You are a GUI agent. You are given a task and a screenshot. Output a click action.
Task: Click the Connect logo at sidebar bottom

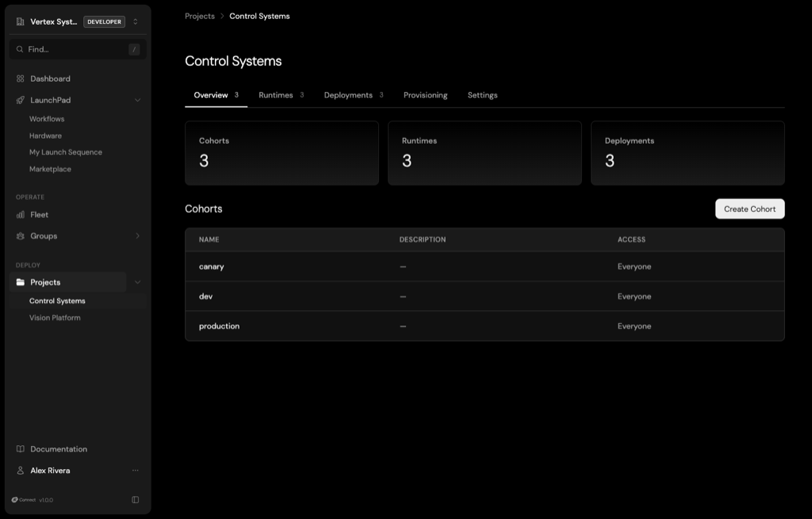click(23, 500)
